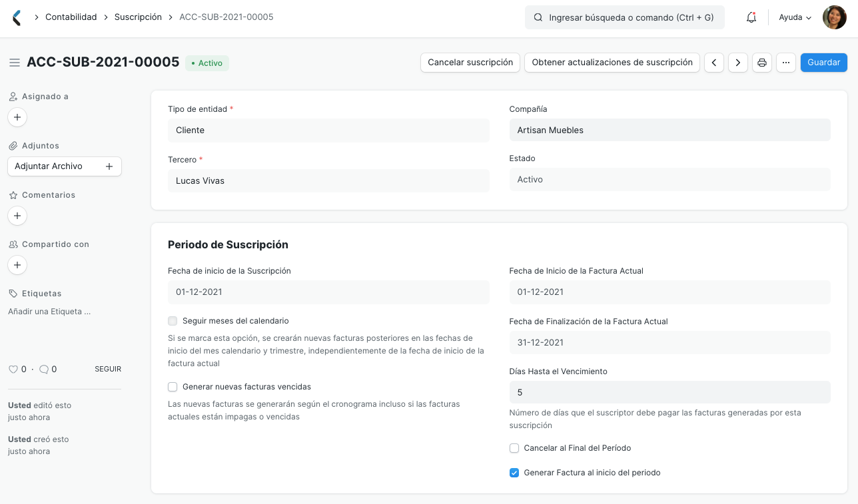Image resolution: width=858 pixels, height=504 pixels.
Task: Add a share user with plus button
Action: 17,265
